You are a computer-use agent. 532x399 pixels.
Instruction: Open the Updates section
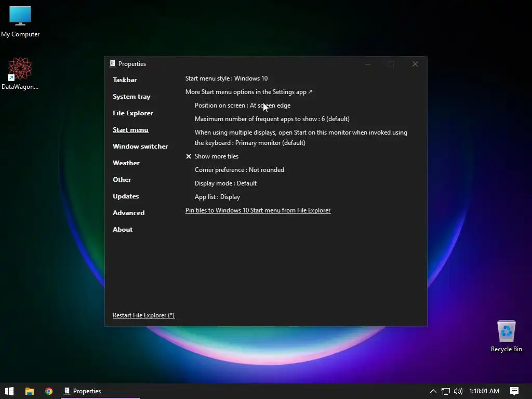(126, 196)
